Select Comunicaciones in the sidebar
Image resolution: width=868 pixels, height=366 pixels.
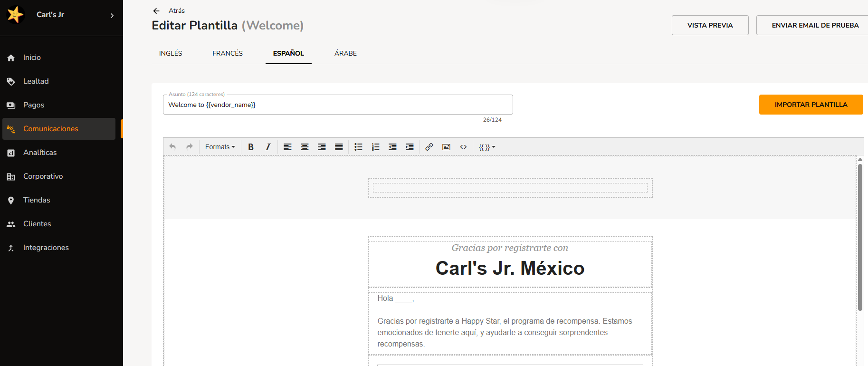59,129
